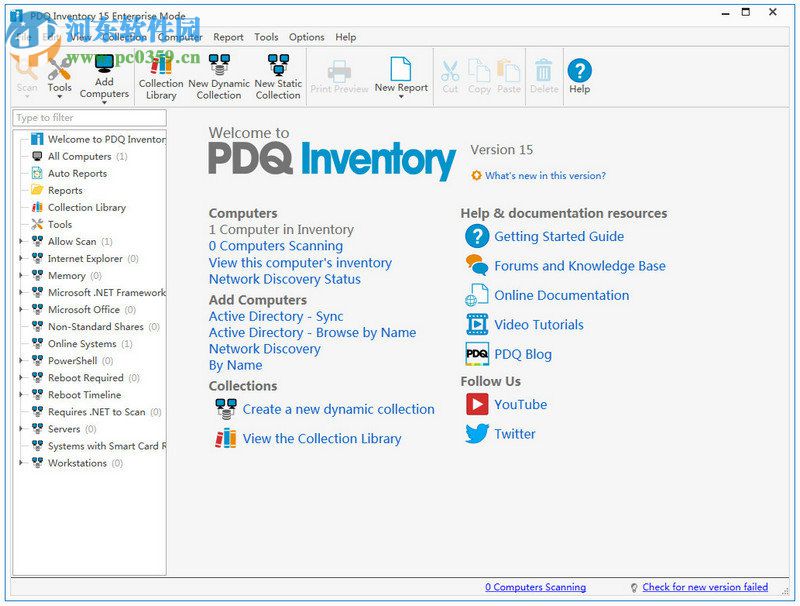Open the Report menu
Image resolution: width=800 pixels, height=606 pixels.
[228, 37]
